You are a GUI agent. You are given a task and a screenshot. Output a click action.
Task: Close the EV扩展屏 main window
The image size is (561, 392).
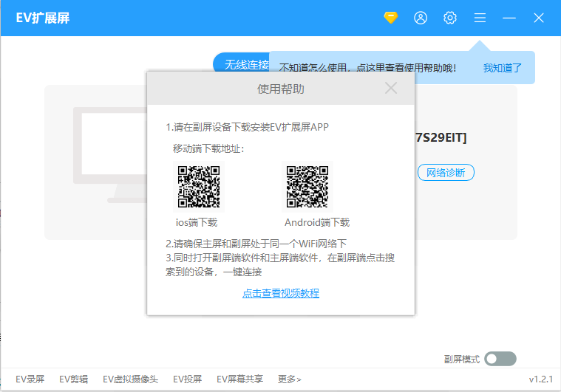tap(539, 18)
